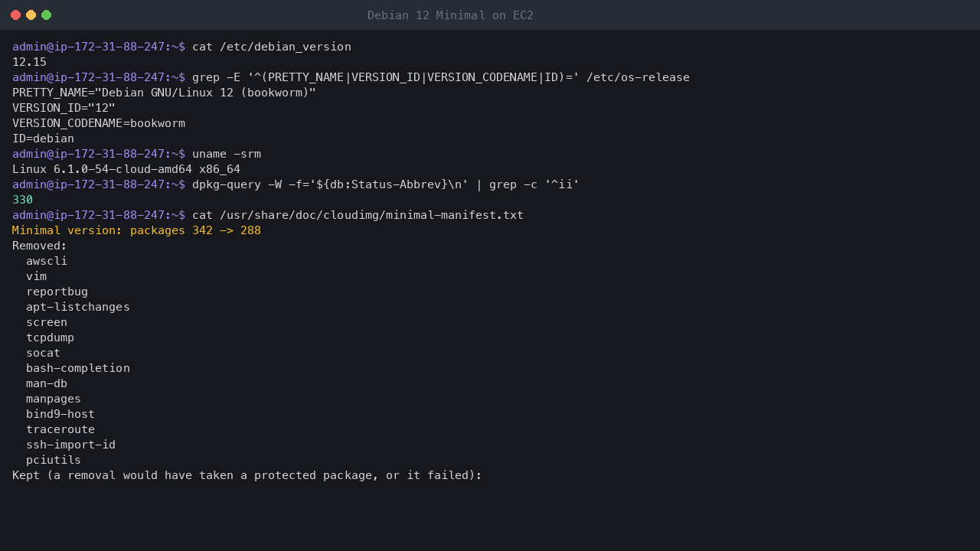Click the 'Removed:' heading
The image size is (980, 551).
click(40, 246)
